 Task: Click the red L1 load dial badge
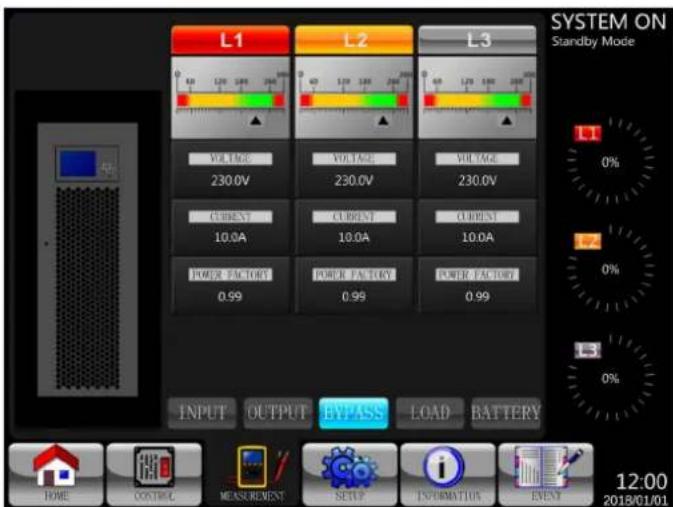point(588,134)
